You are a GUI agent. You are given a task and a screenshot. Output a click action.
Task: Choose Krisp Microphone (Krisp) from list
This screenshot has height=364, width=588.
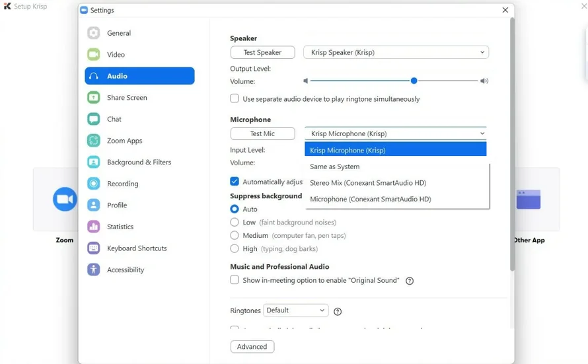tap(396, 151)
